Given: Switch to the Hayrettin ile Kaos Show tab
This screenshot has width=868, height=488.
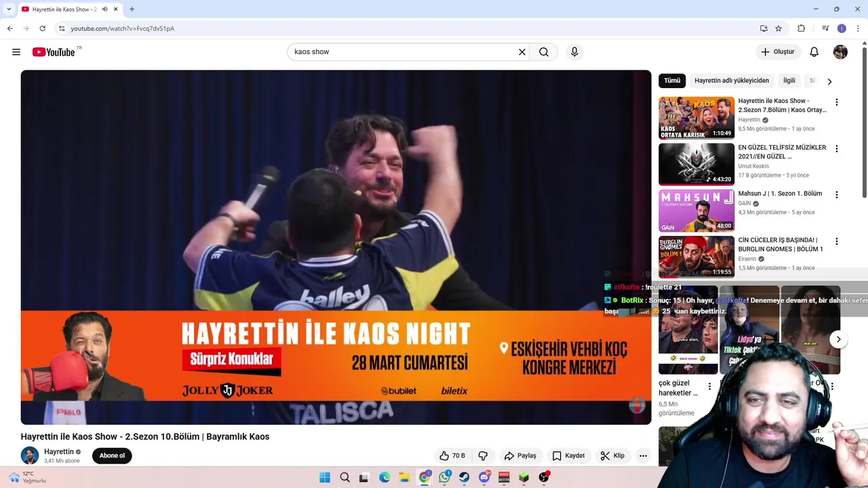Looking at the screenshot, I should click(x=70, y=9).
